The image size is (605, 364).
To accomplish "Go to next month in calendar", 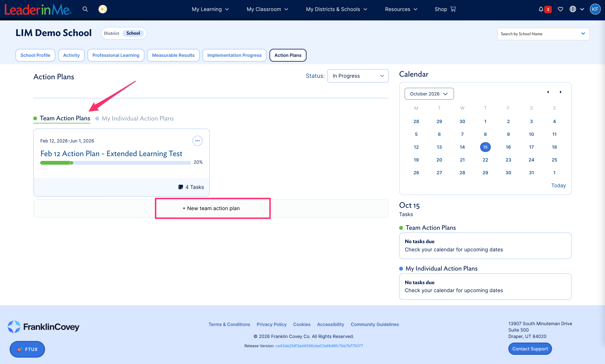I will 561,92.
